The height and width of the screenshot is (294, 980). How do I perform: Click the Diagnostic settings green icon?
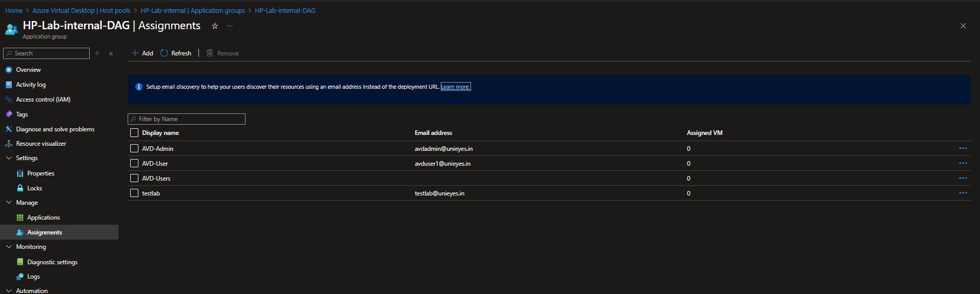pos(20,262)
